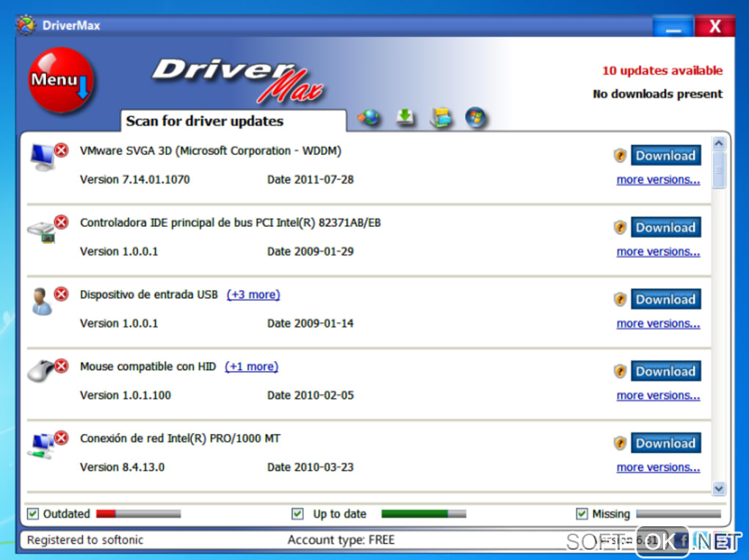This screenshot has height=560, width=749.
Task: Download the Dispositivo de entrada USB driver
Action: (x=666, y=299)
